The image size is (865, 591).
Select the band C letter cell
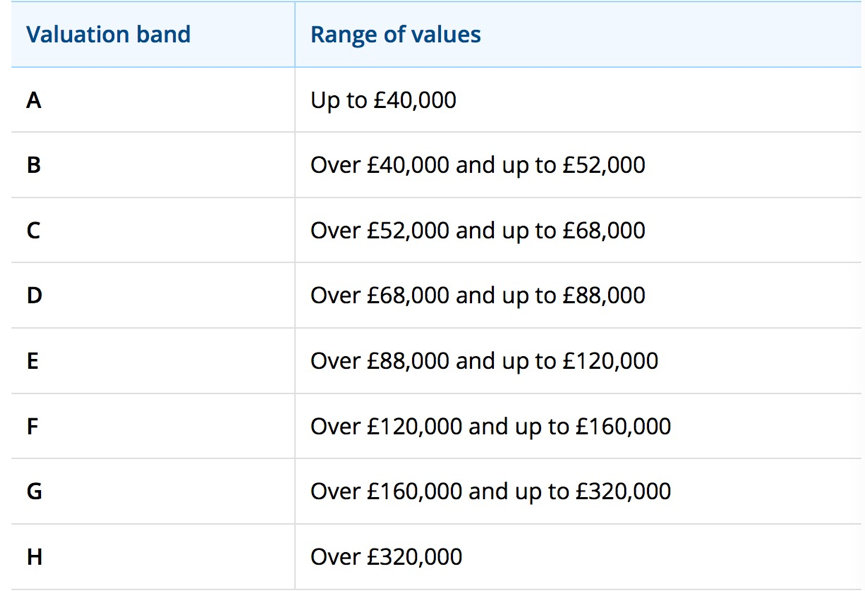point(34,231)
